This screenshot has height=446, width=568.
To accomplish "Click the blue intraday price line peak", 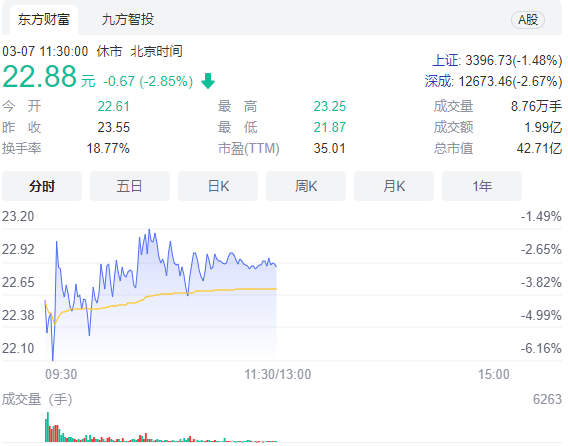I will click(149, 230).
